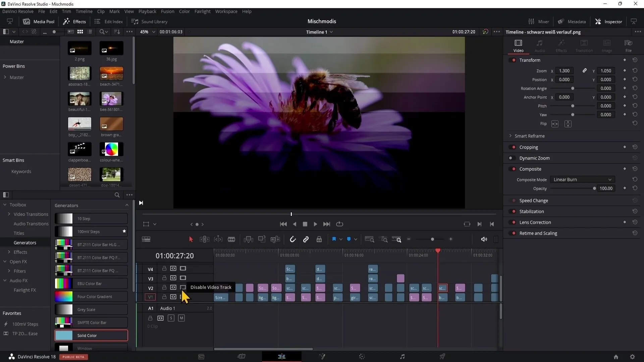Open the Playback menu in the menu bar
The width and height of the screenshot is (644, 362).
[147, 11]
